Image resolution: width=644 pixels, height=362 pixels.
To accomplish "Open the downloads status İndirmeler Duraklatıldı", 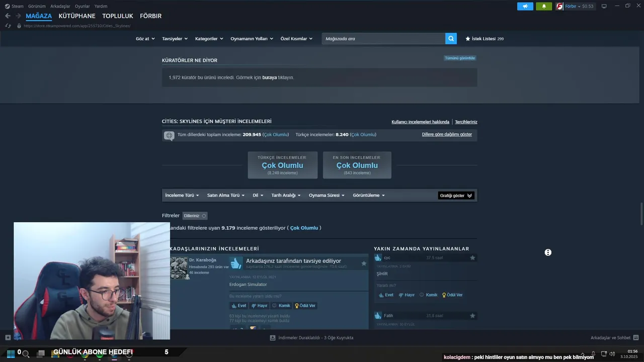I will coord(311,338).
